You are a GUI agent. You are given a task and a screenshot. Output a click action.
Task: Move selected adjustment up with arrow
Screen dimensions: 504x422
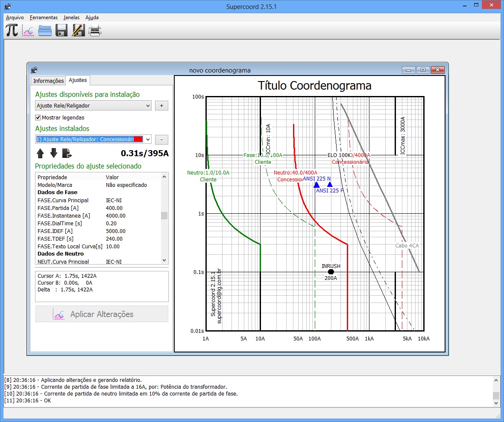click(x=40, y=154)
